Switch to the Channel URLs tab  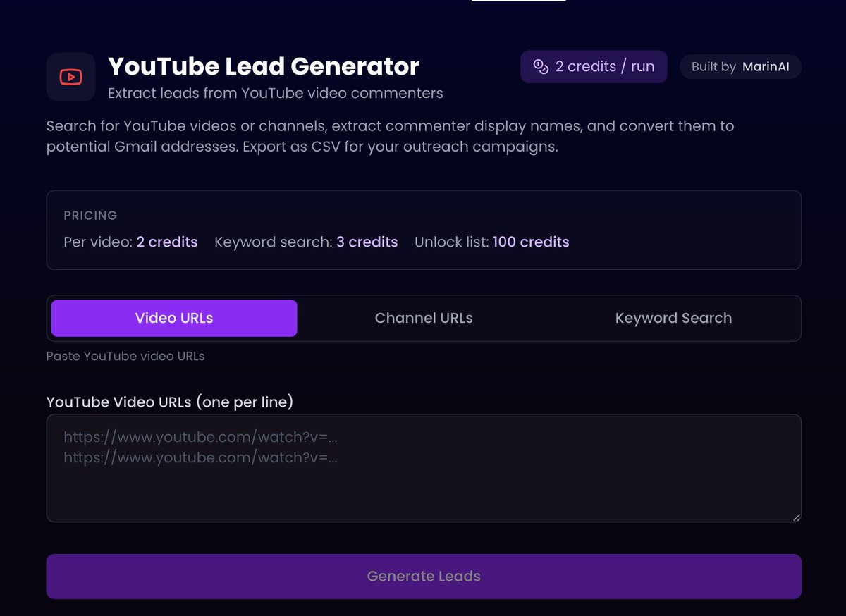coord(424,318)
